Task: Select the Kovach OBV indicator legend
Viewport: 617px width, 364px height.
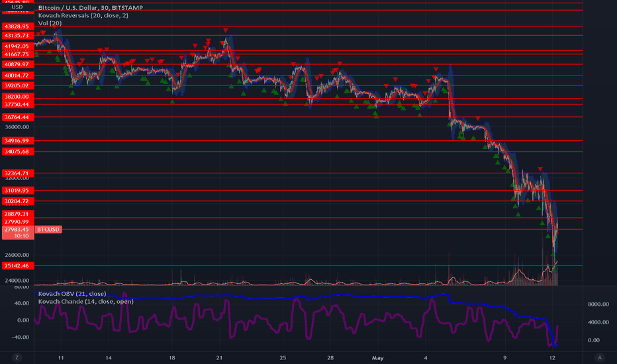Action: pyautogui.click(x=72, y=294)
